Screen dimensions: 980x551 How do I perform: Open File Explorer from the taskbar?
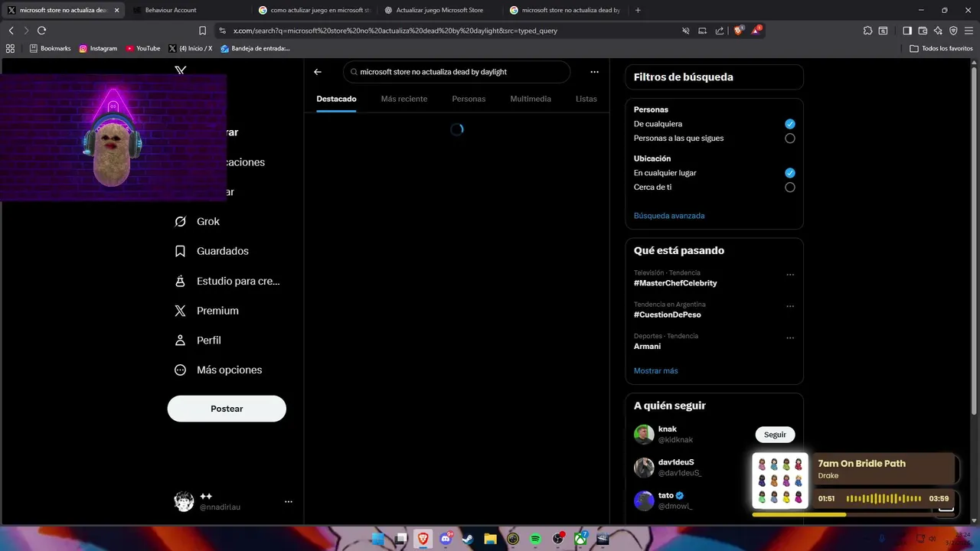click(490, 539)
